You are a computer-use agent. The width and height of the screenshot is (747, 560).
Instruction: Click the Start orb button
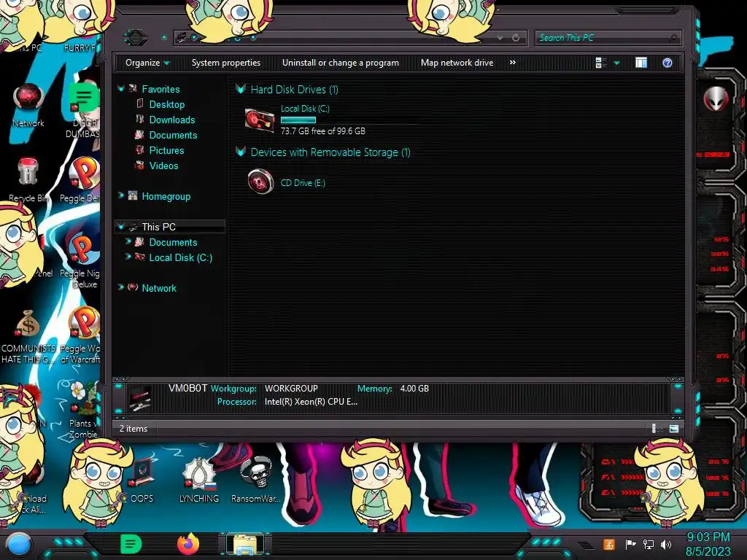tap(19, 544)
